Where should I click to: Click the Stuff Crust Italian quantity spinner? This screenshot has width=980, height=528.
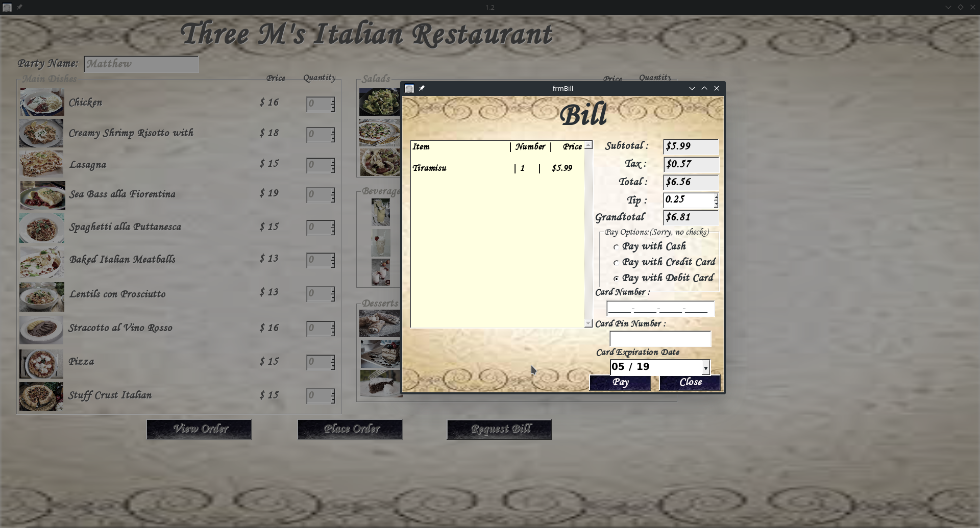[x=321, y=396]
